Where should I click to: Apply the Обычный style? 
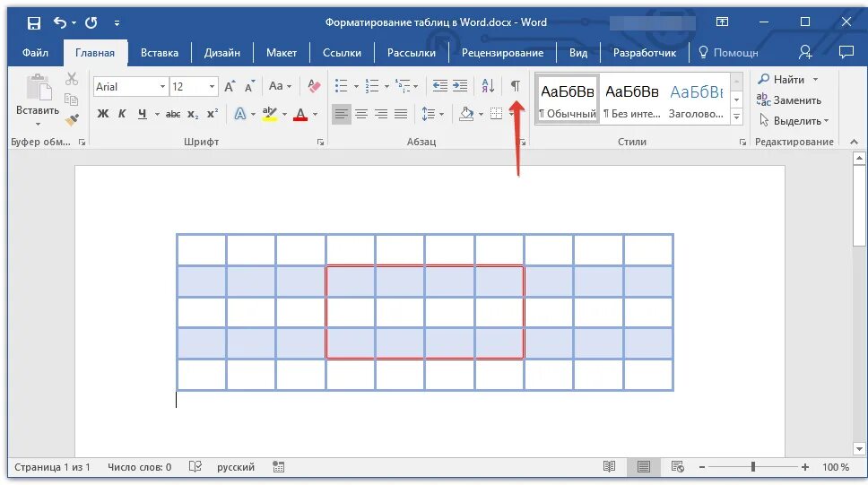point(568,100)
